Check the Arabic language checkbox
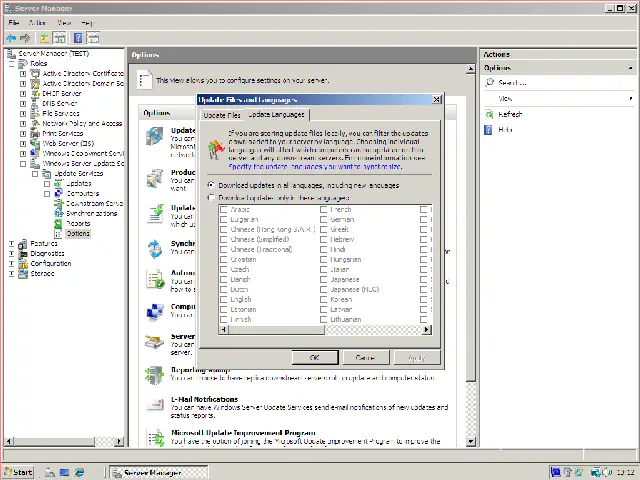Viewport: 640px width, 480px height. (224, 209)
